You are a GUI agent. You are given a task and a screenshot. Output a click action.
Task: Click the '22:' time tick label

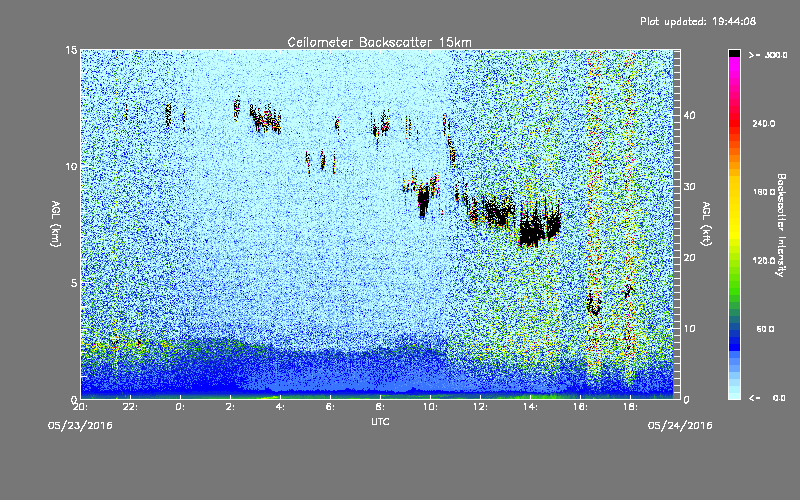coord(131,407)
